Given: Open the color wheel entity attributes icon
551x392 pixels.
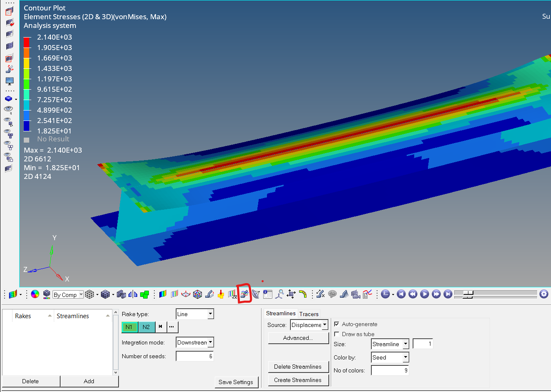Looking at the screenshot, I should point(35,294).
